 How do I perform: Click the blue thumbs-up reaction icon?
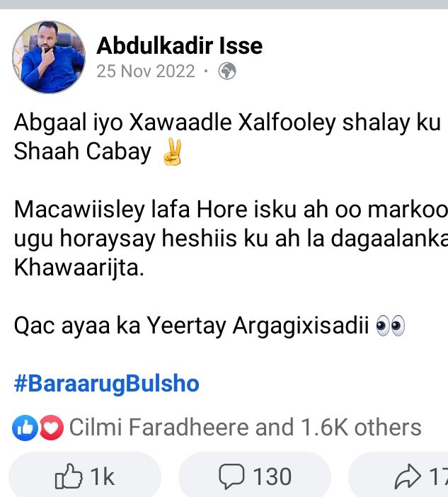click(x=25, y=428)
